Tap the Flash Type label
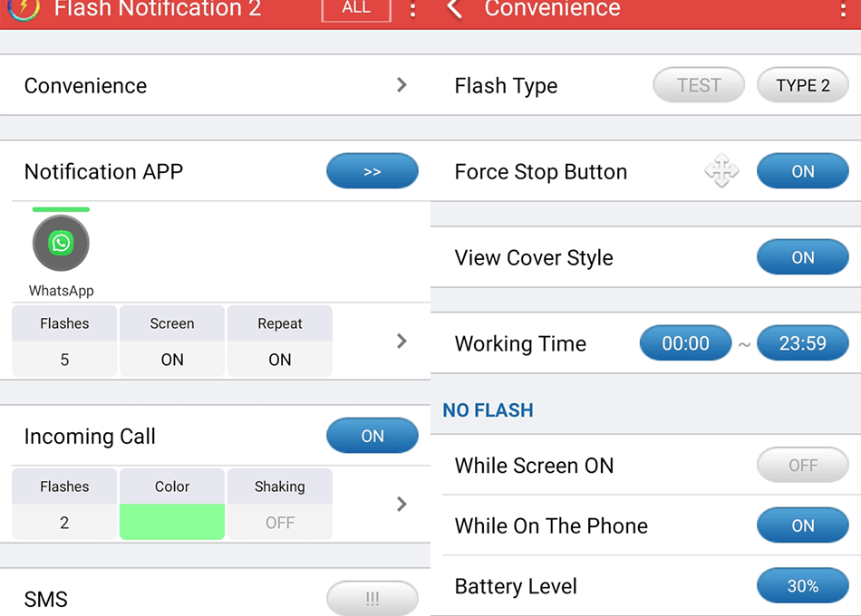 click(506, 86)
